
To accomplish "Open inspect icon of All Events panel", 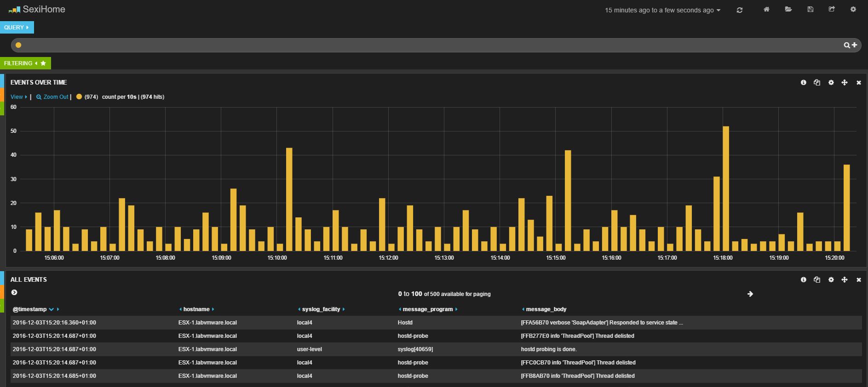I will click(817, 279).
